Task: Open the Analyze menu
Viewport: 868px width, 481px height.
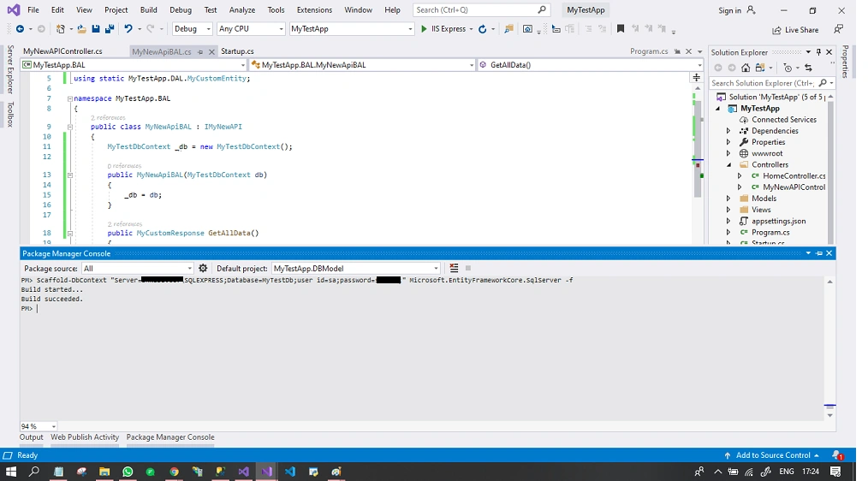Action: [242, 10]
